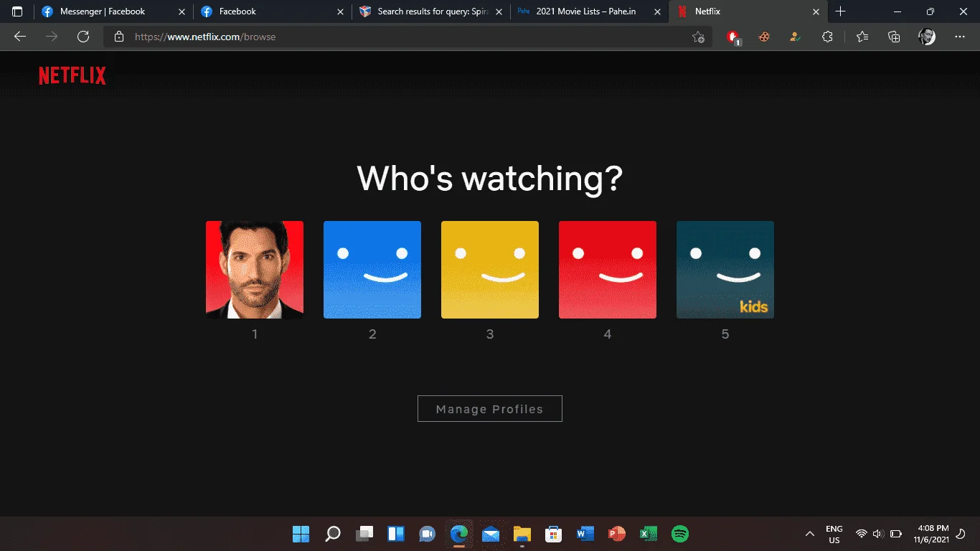
Task: View site information lock icon
Action: [x=119, y=37]
